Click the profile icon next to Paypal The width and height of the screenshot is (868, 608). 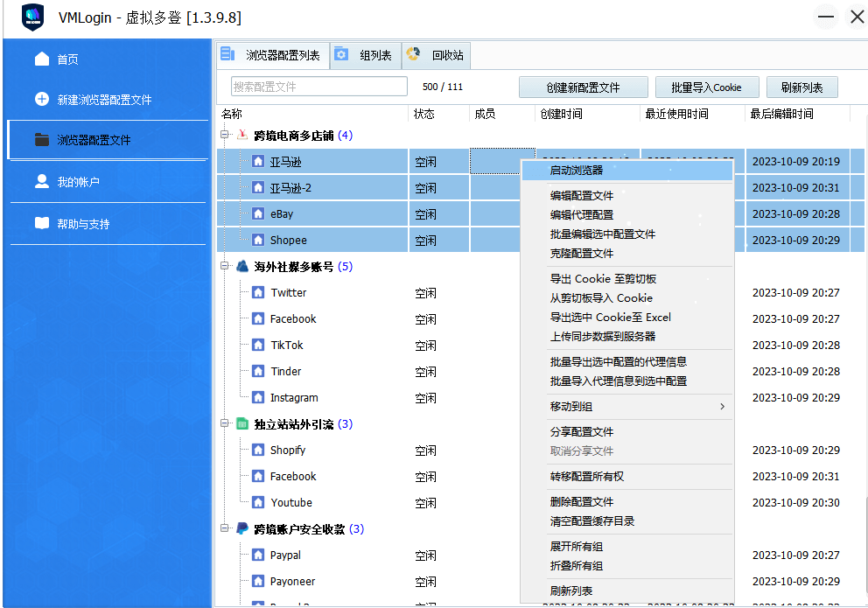coord(258,555)
